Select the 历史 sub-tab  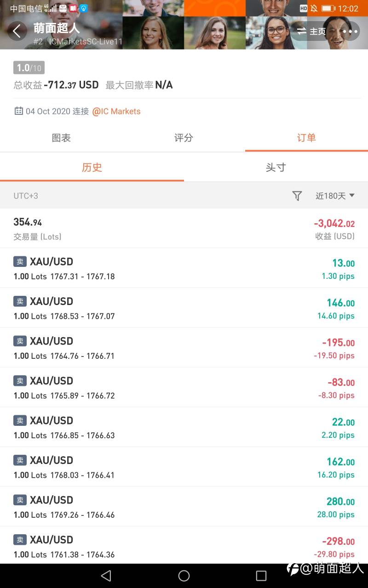coord(92,168)
